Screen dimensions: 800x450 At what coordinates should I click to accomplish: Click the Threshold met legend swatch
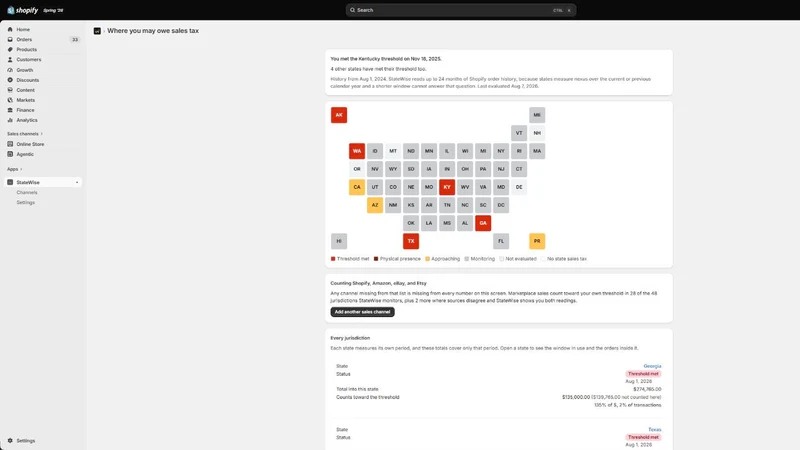click(x=333, y=259)
